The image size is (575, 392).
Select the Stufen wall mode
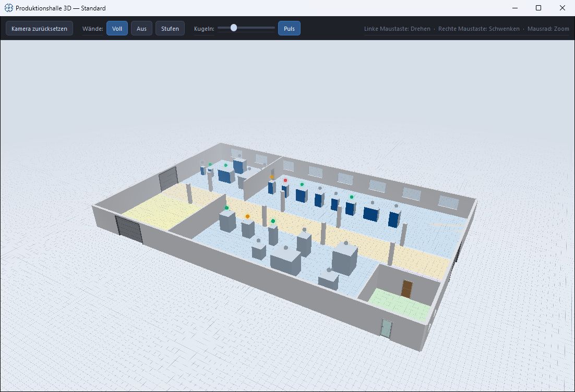pyautogui.click(x=170, y=28)
